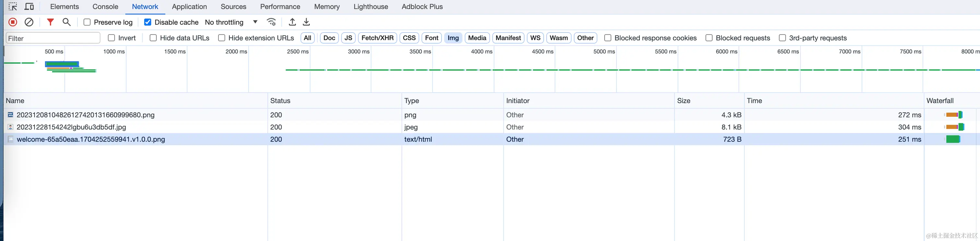Screen dimensions: 980x241
Task: Enable the Preserve log checkbox
Action: click(87, 22)
